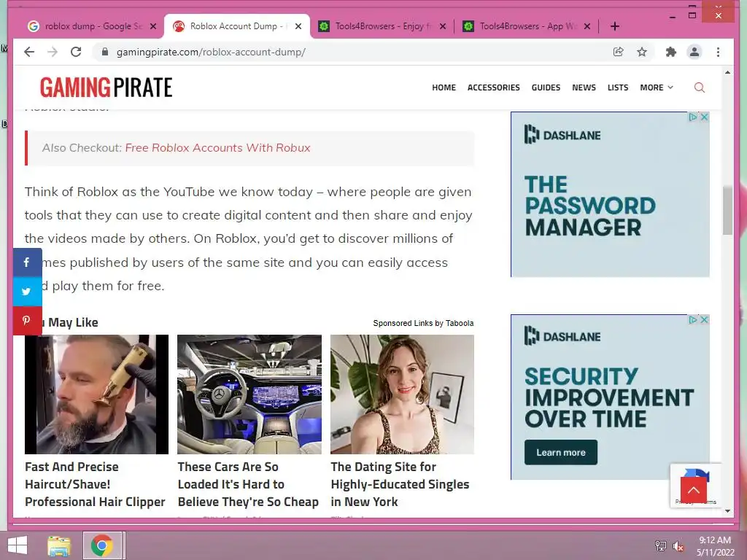Close the Tools4Browsers App tab

(x=587, y=26)
